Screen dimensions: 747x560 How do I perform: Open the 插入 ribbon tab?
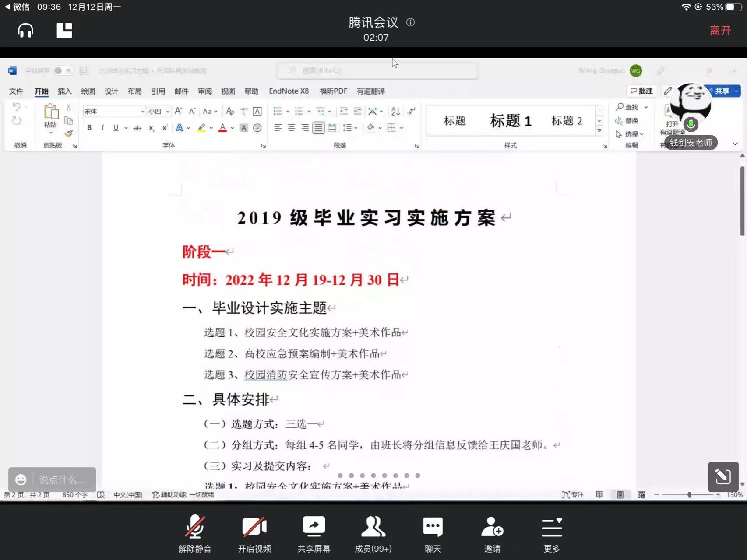point(64,91)
